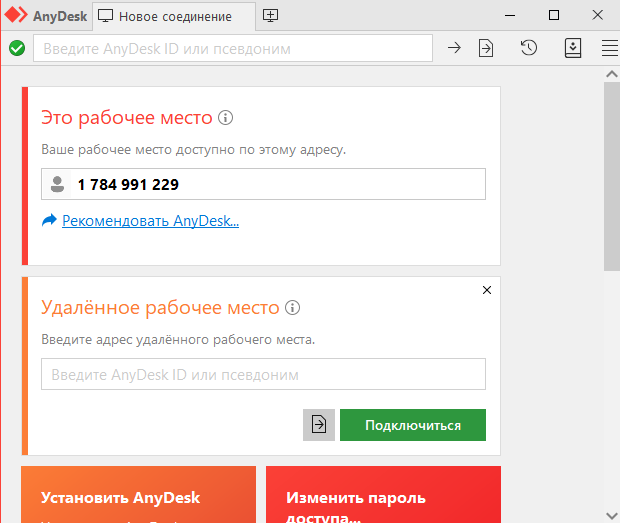620x523 pixels.
Task: Minimize the AnyDesk window
Action: [x=510, y=15]
